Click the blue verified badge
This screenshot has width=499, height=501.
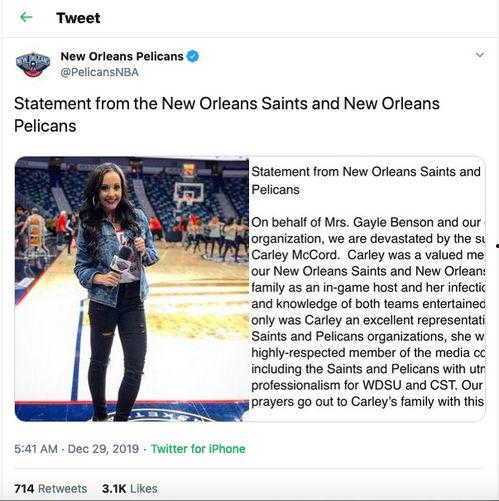pyautogui.click(x=193, y=56)
